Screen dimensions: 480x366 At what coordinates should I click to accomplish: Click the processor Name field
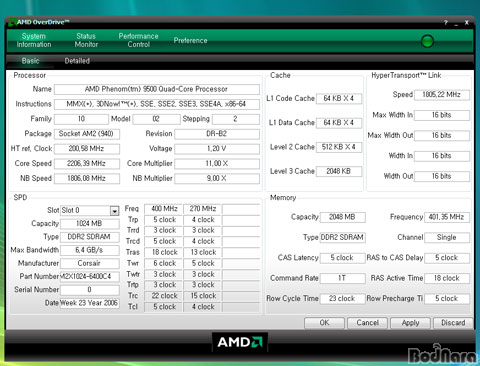coord(157,89)
